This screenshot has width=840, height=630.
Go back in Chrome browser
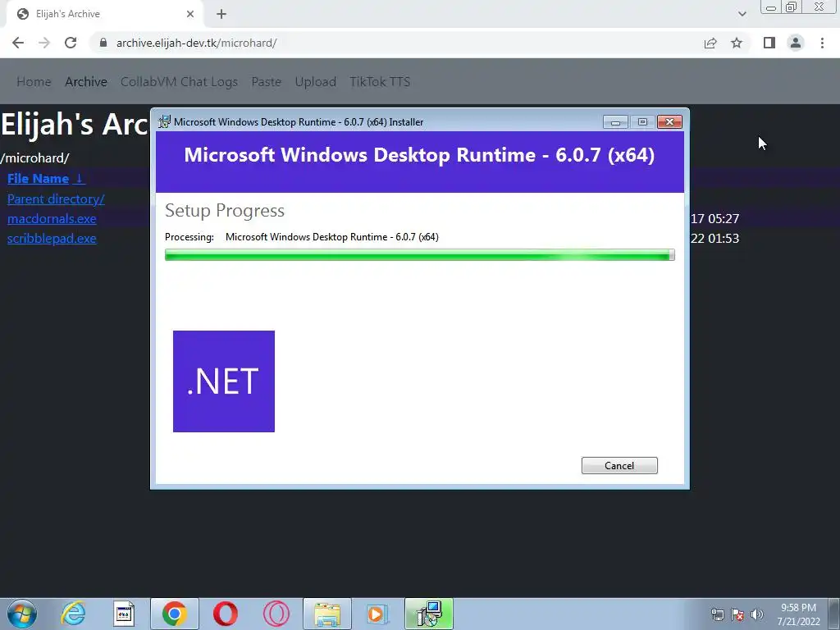(x=18, y=43)
